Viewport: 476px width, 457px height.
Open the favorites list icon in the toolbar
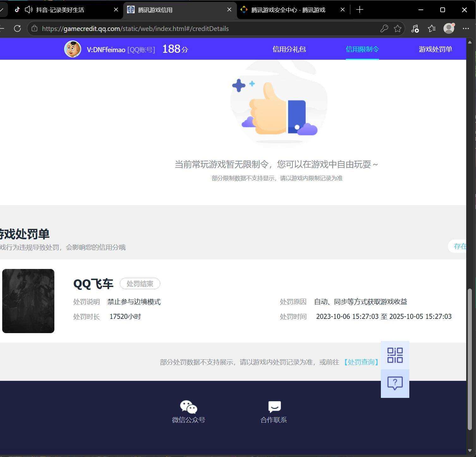432,28
